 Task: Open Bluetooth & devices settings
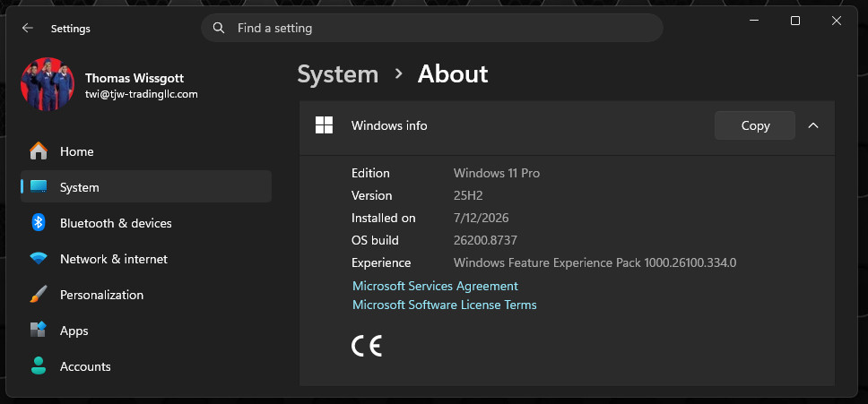(146, 223)
